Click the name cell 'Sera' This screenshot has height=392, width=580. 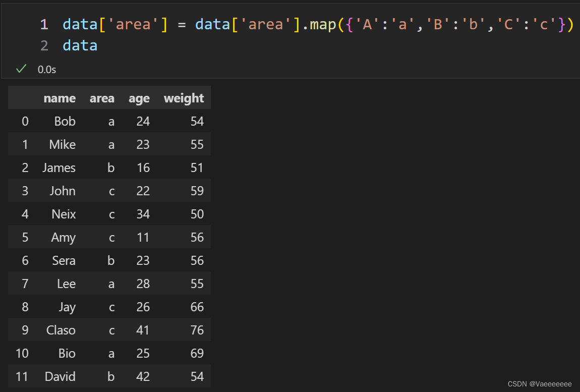pos(64,261)
